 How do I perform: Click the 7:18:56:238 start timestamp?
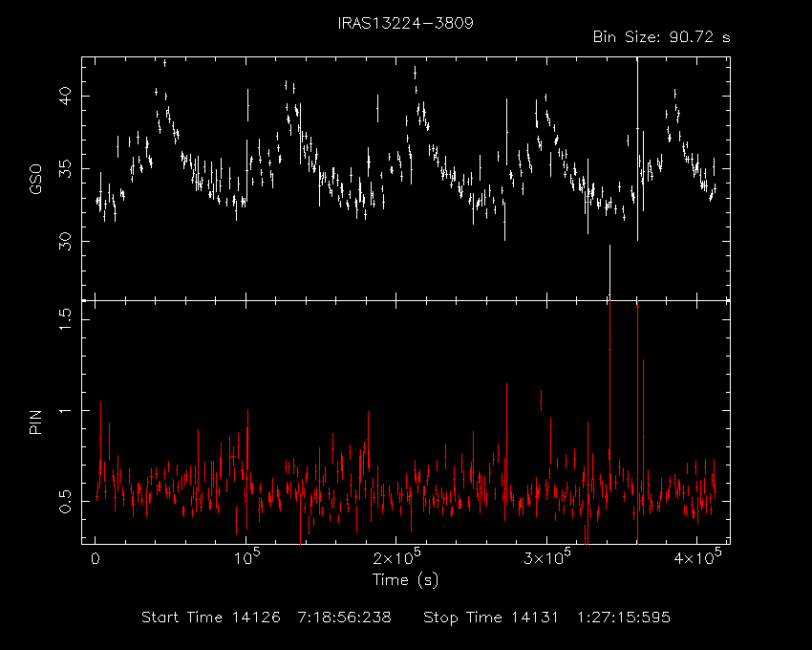pos(344,617)
